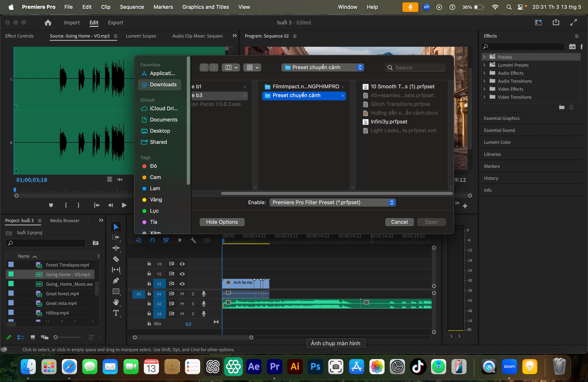This screenshot has height=382, width=588.
Task: Click Play button in Source monitor
Action: (124, 205)
